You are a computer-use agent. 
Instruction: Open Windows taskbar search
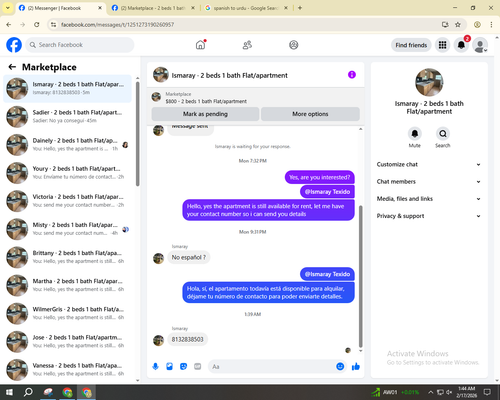click(28, 392)
